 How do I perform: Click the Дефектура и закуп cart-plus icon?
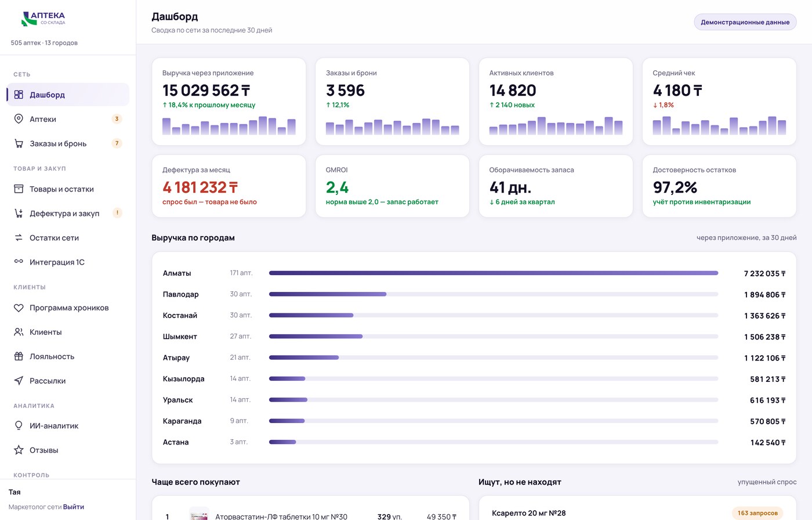click(19, 214)
